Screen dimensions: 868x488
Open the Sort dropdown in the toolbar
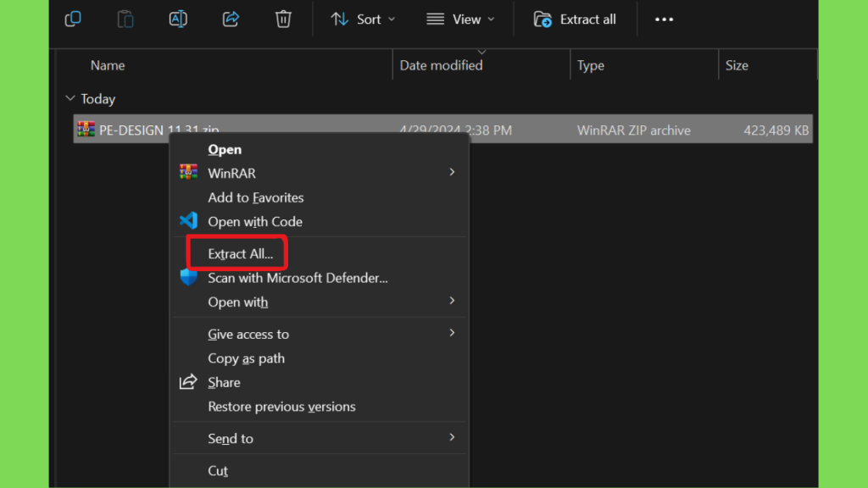pos(363,19)
